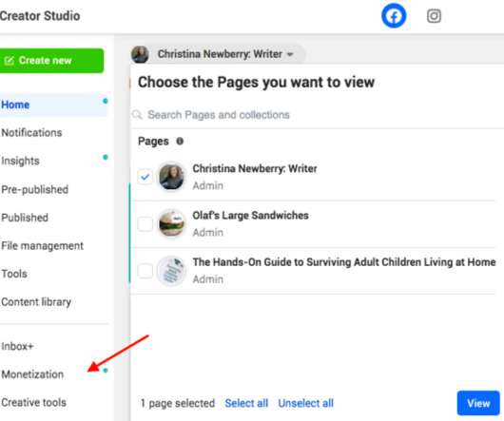
Task: Open the Monetization section in sidebar
Action: [32, 374]
